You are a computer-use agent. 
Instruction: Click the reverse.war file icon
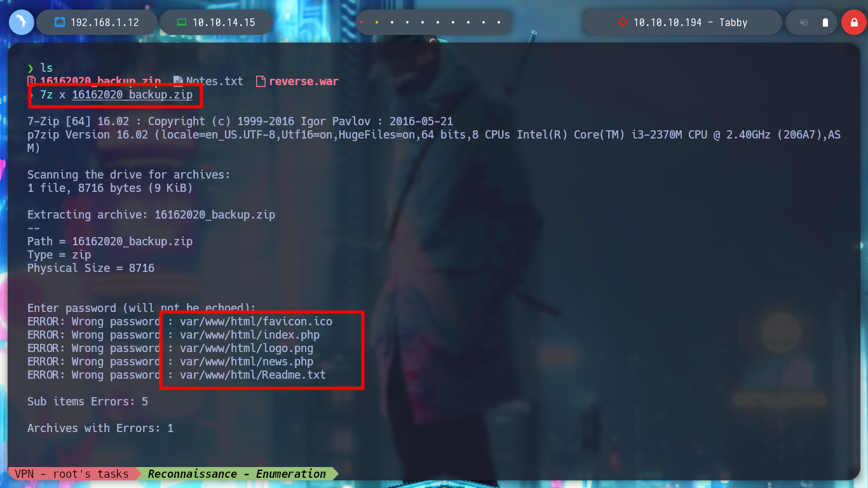click(260, 81)
